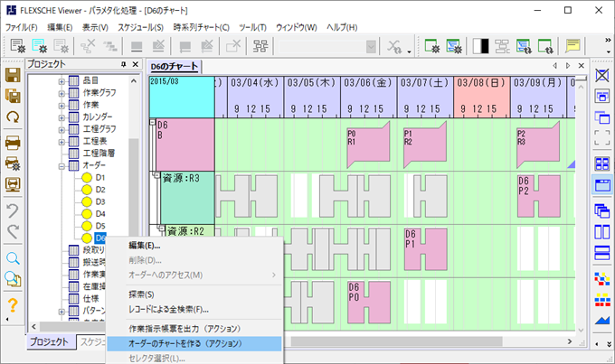Click the save icon in left toolbar
This screenshot has height=364, width=615.
(x=14, y=74)
